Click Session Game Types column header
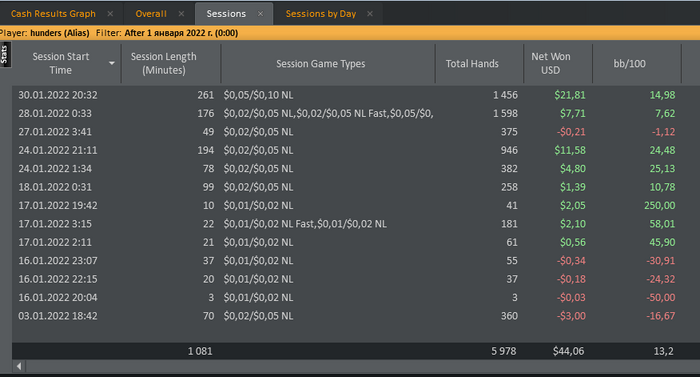Viewport: 700px width, 377px height. pos(321,63)
